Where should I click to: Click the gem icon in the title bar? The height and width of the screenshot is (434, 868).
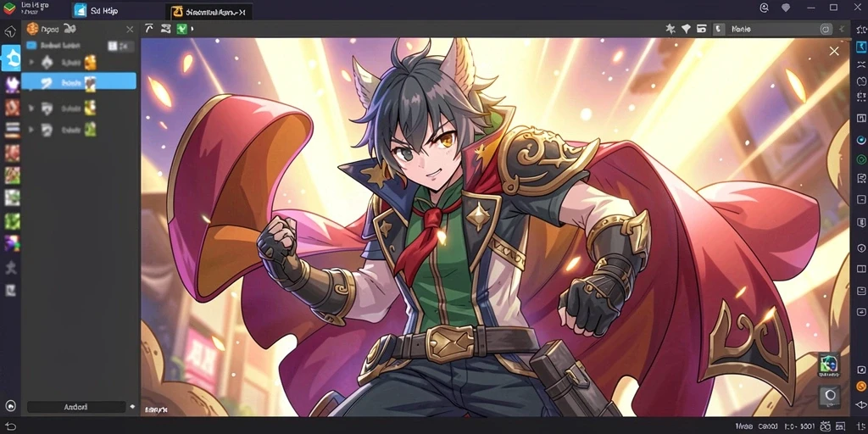point(786,8)
